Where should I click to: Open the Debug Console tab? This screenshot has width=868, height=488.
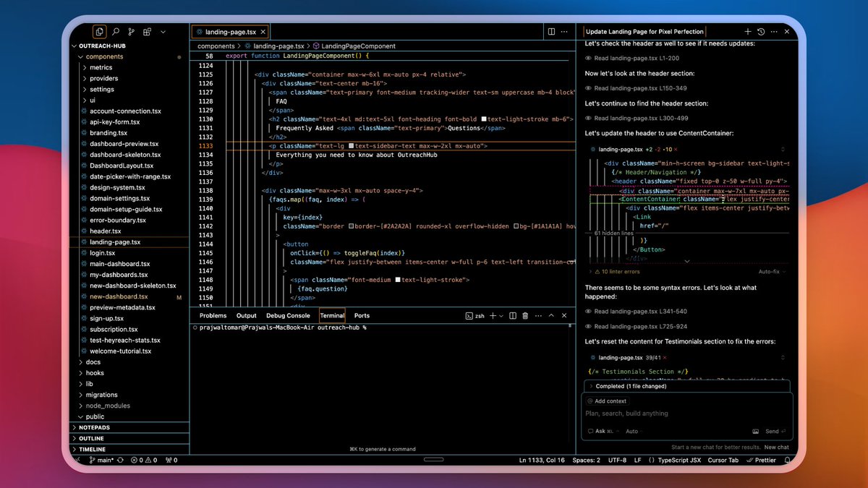pos(288,316)
